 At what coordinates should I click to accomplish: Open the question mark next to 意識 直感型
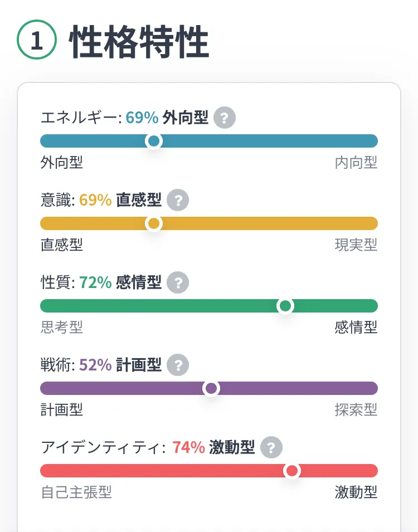178,201
